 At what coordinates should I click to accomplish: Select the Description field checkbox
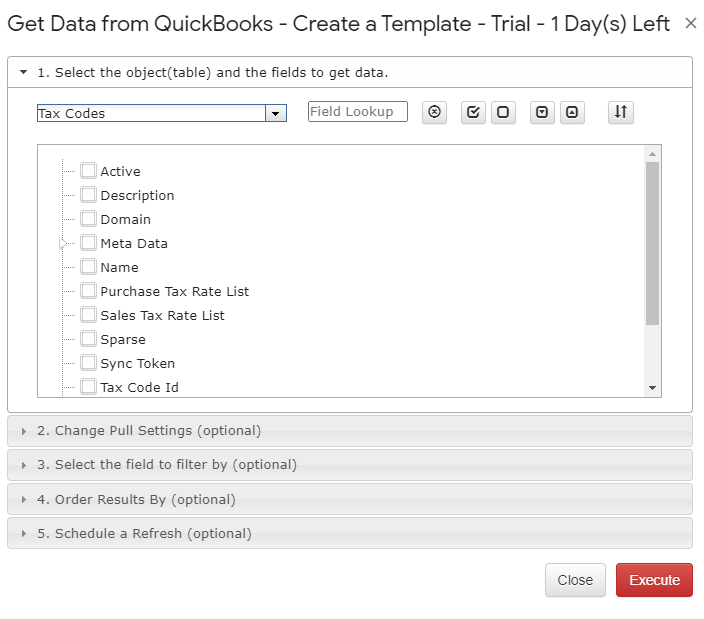(88, 195)
